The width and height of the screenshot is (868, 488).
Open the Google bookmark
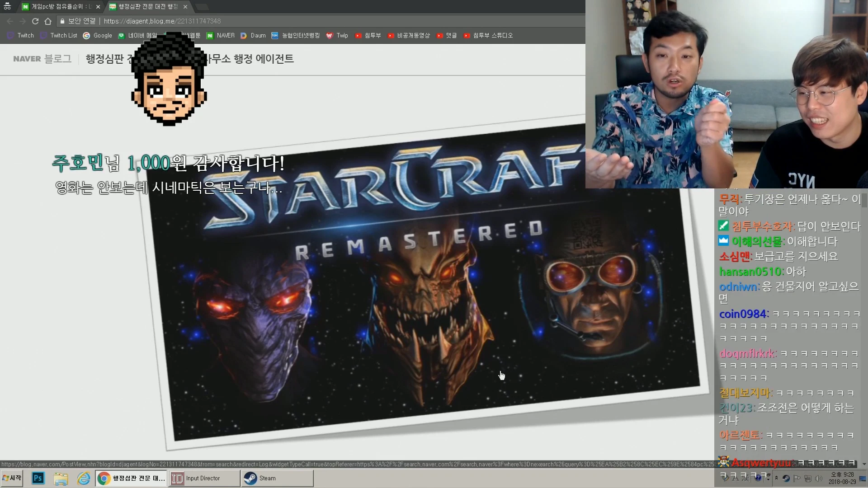click(98, 35)
